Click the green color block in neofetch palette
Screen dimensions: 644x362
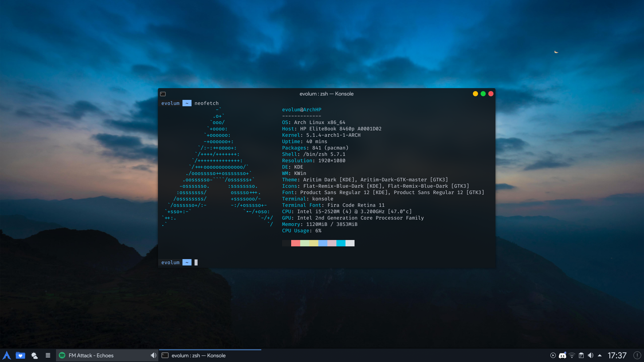point(305,243)
